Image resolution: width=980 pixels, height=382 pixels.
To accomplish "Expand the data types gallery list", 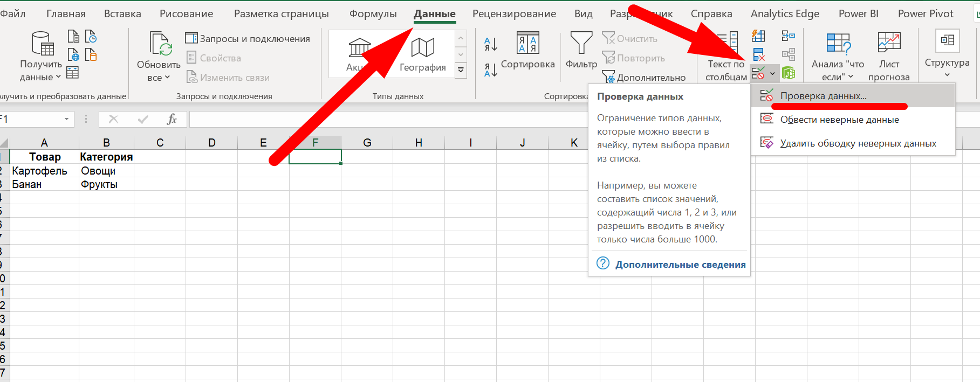I will click(461, 70).
